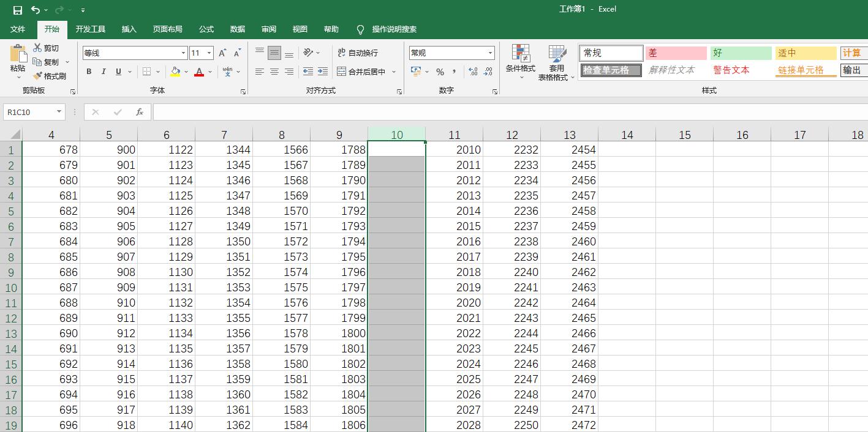Switch to the Insert (插入) tab
Screen dimensions: 868x432
click(129, 29)
